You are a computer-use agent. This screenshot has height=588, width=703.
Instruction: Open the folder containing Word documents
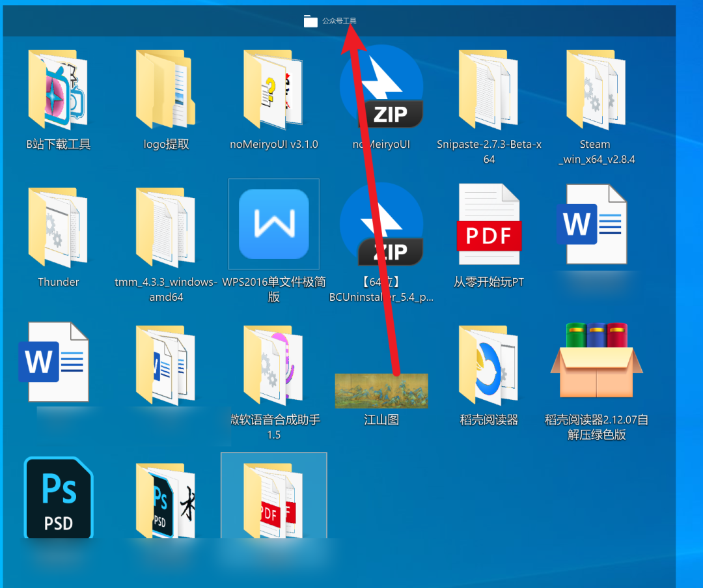coord(165,365)
